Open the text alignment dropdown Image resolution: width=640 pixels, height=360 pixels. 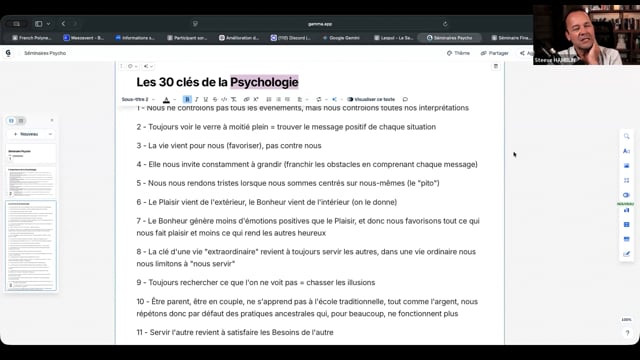coord(302,99)
